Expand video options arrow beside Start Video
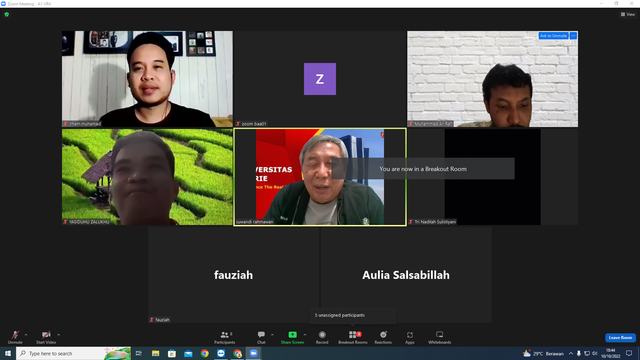This screenshot has height=360, width=640. (x=59, y=335)
